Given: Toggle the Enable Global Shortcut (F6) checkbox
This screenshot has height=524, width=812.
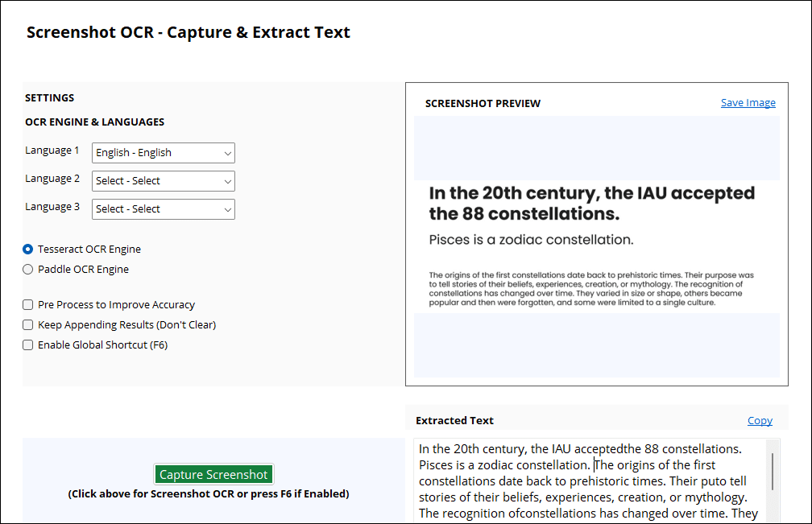Looking at the screenshot, I should click(x=28, y=345).
